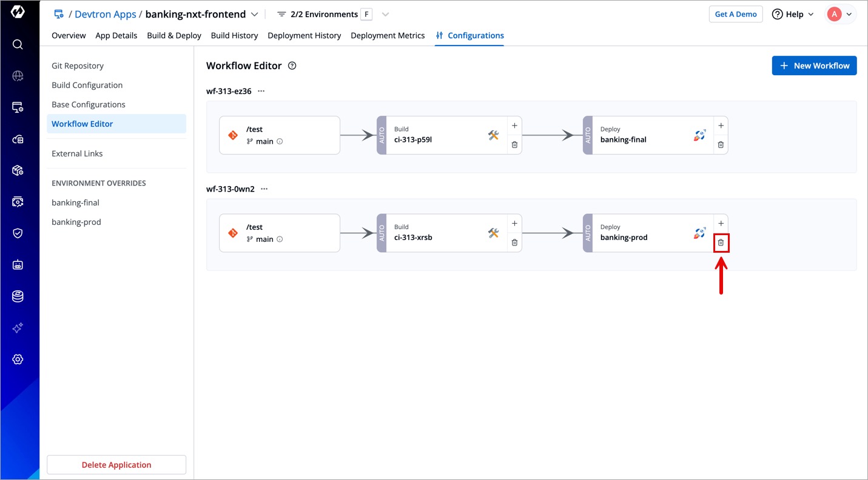Delete the ci-313-p59l build pipeline
This screenshot has height=480, width=868.
tap(514, 145)
